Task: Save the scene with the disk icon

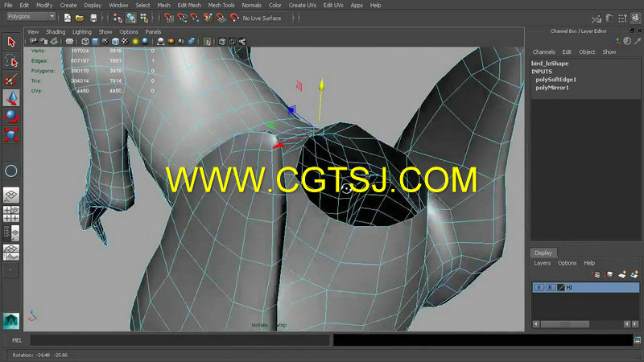Action: click(93, 18)
